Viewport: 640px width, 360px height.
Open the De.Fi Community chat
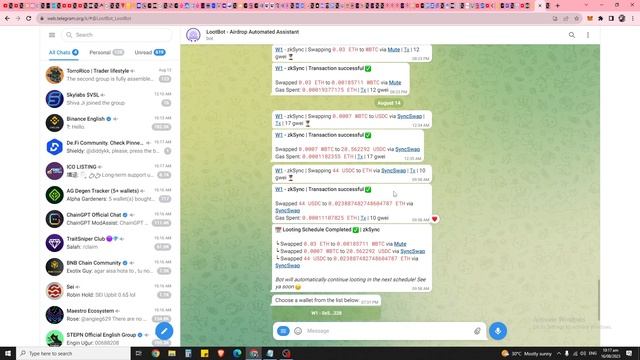click(109, 147)
